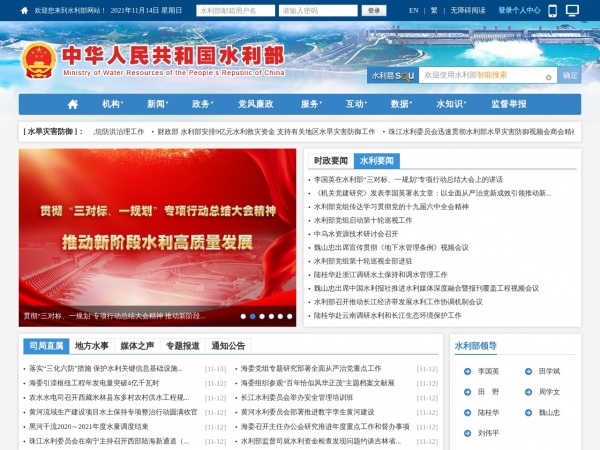The width and height of the screenshot is (600, 450).
Task: Select the first carousel indicator dot
Action: pyautogui.click(x=243, y=316)
